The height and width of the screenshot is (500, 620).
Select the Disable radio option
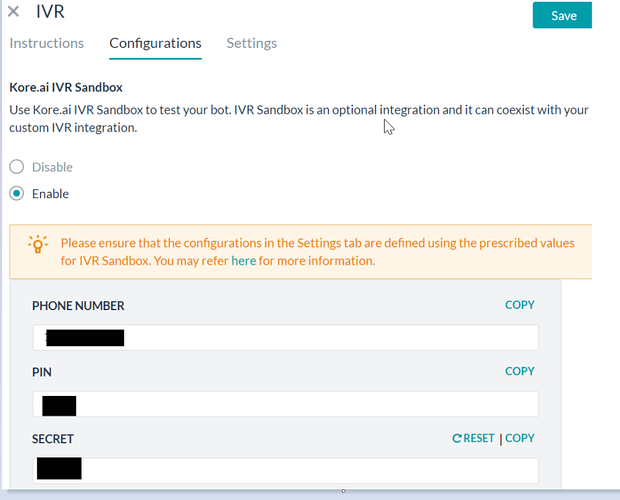17,167
